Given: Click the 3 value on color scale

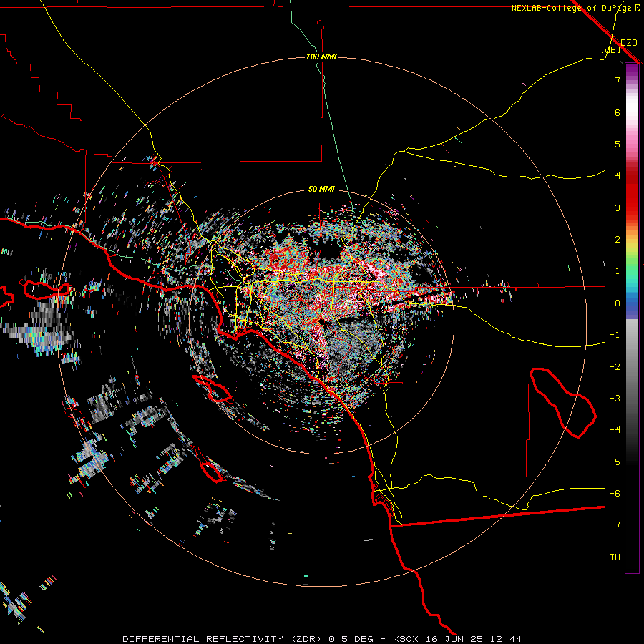Looking at the screenshot, I should pyautogui.click(x=618, y=208).
